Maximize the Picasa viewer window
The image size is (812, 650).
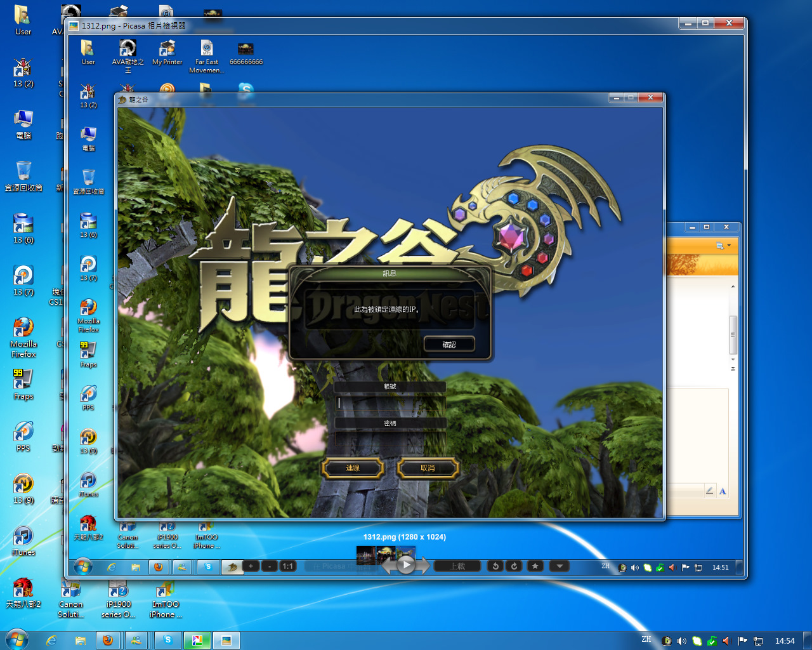705,23
